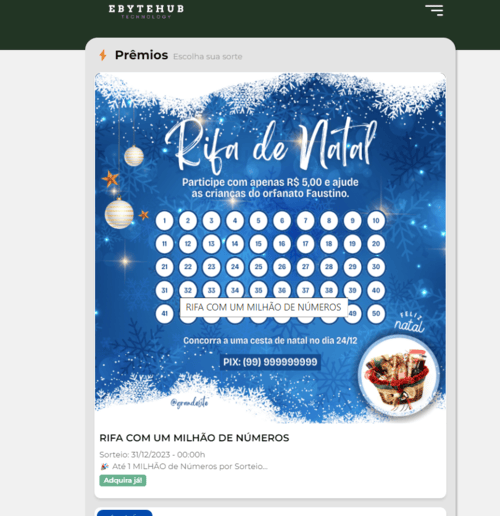Image resolution: width=500 pixels, height=516 pixels.
Task: Click the Rifa de Natal banner image
Action: [x=270, y=248]
